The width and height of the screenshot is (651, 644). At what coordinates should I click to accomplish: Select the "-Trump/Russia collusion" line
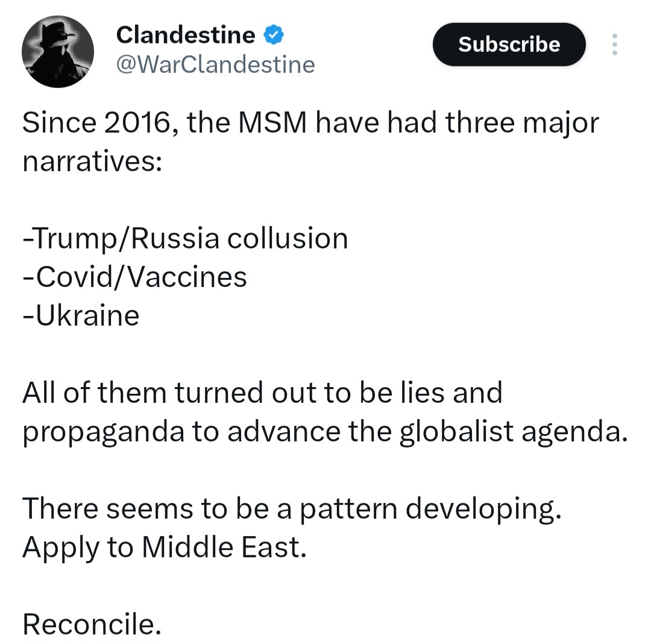pos(185,238)
